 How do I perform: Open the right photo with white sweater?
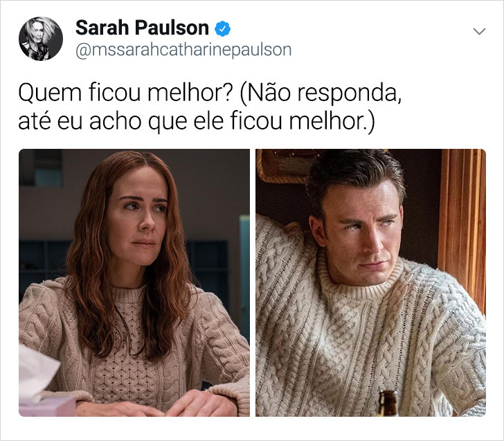(370, 282)
